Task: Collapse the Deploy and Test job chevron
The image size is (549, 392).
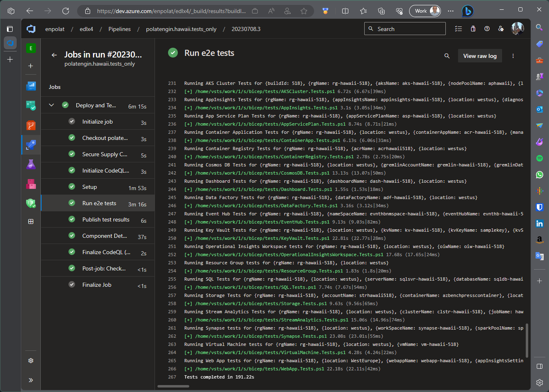Action: click(51, 105)
